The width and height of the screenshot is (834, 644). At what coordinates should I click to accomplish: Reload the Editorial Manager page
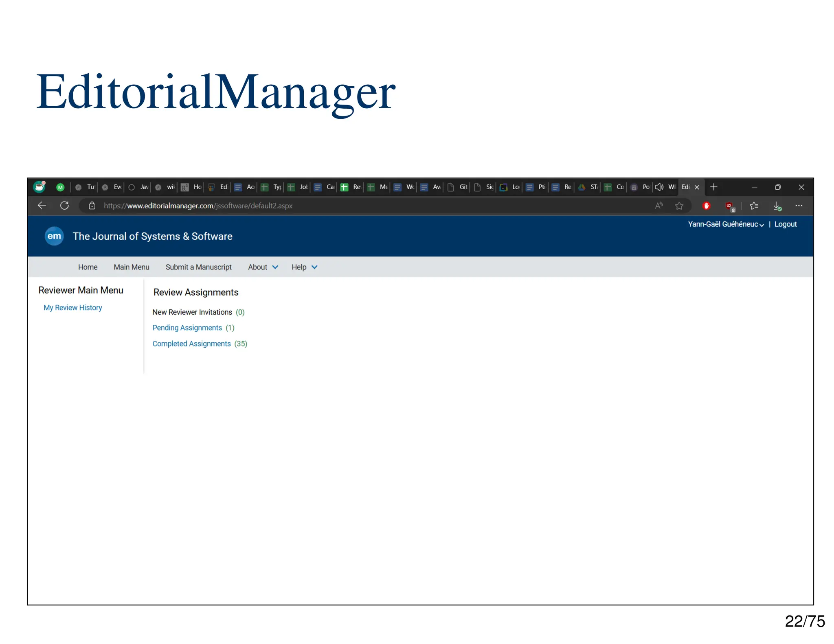(x=64, y=206)
